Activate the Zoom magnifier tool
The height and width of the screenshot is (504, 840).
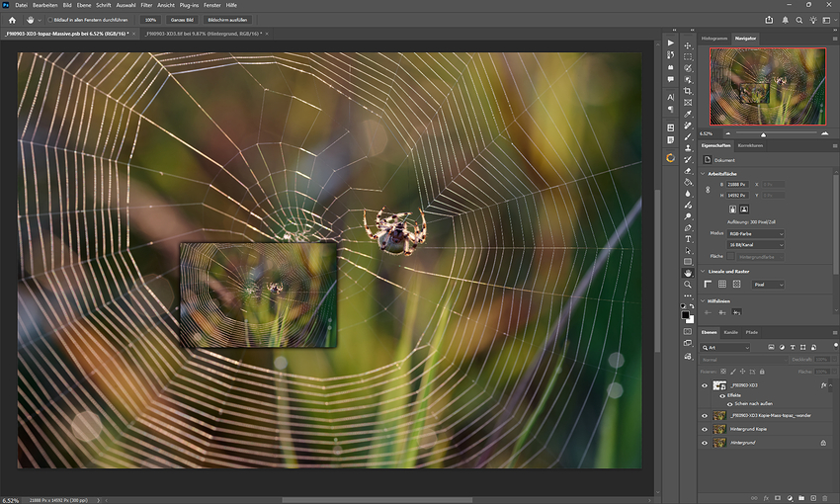click(x=688, y=285)
